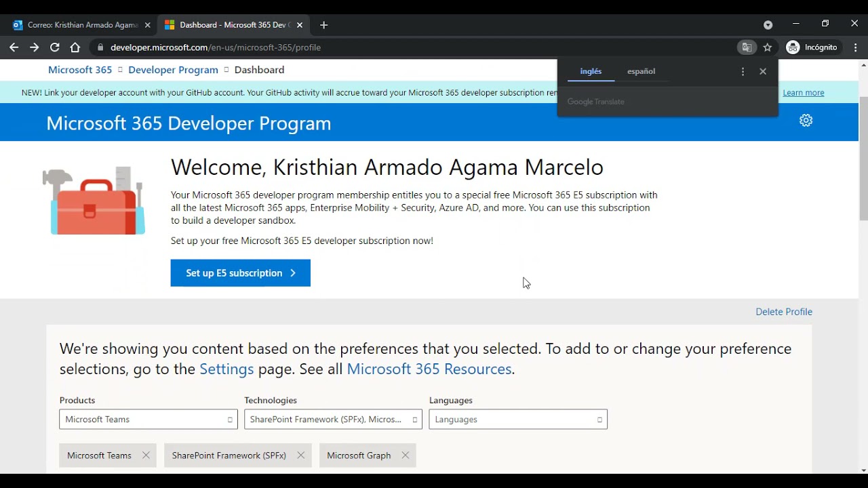Open translate popup more options
Viewport: 868px width, 488px height.
(x=743, y=71)
